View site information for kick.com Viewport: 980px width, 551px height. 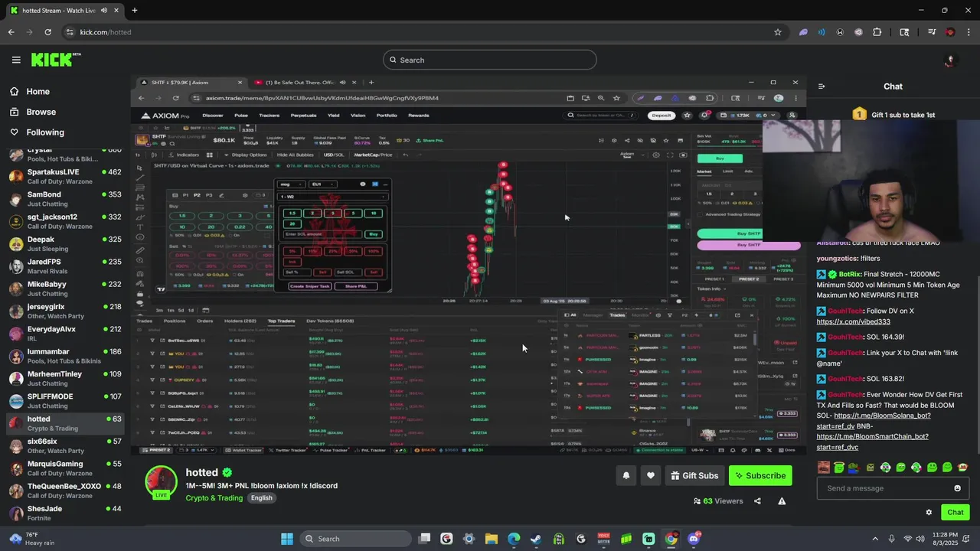70,32
